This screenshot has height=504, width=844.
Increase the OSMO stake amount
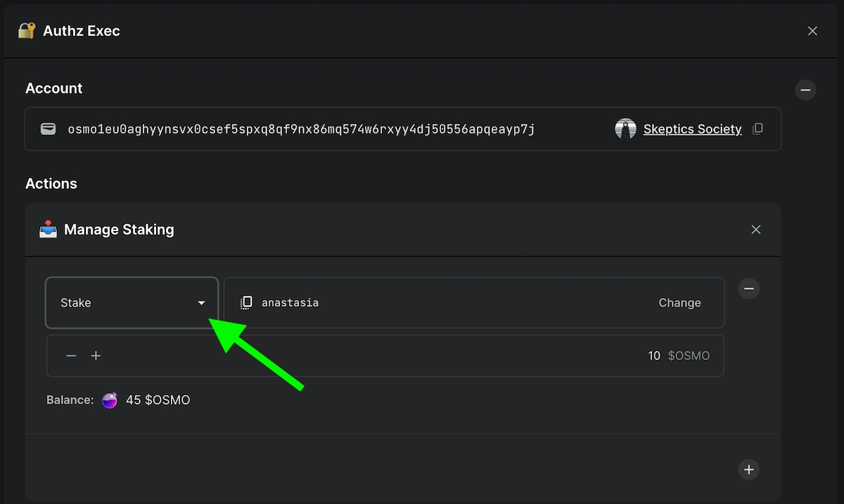(x=96, y=356)
